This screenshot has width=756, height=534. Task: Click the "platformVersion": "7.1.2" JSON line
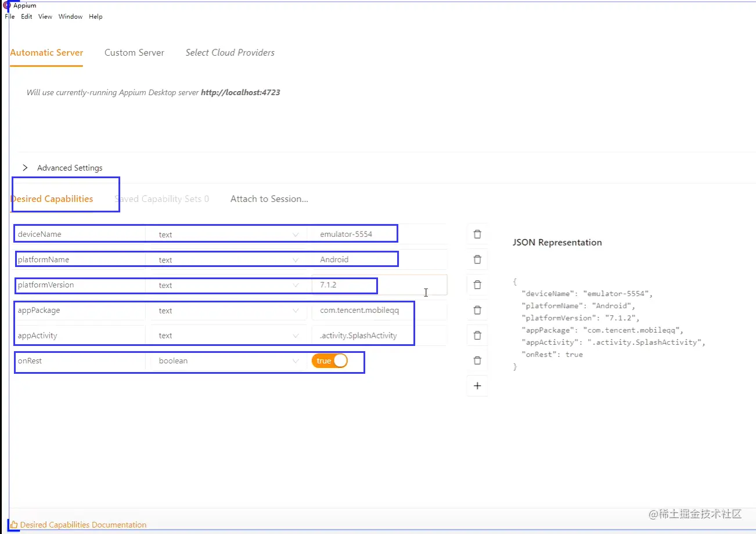click(x=581, y=318)
